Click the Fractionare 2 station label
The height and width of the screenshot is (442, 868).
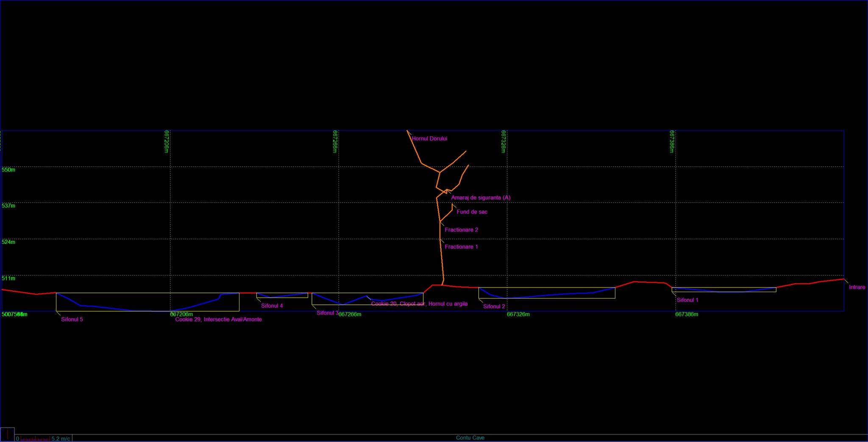[461, 230]
